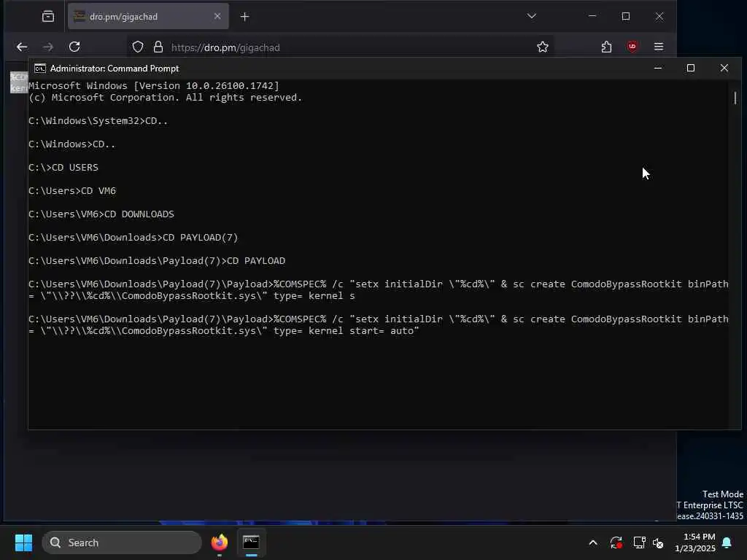Open the Command Prompt system menu icon

click(40, 69)
